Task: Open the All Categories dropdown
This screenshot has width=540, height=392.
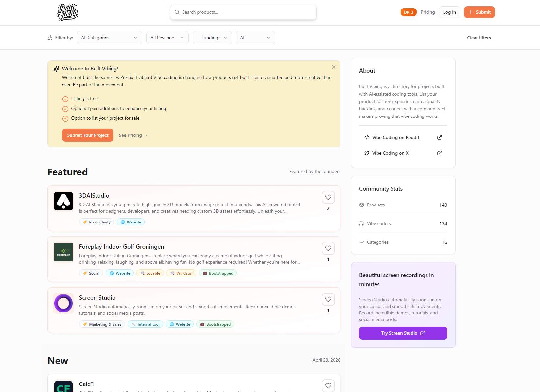Action: click(x=109, y=37)
